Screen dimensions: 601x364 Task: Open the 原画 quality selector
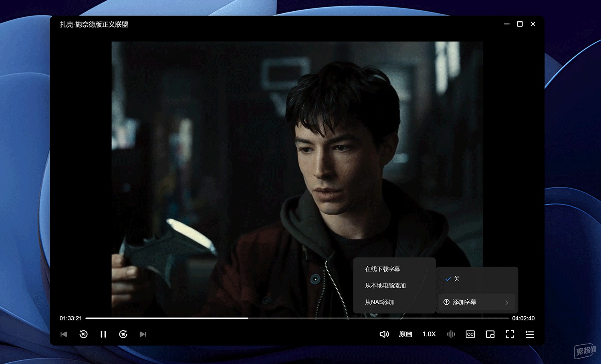coord(405,334)
